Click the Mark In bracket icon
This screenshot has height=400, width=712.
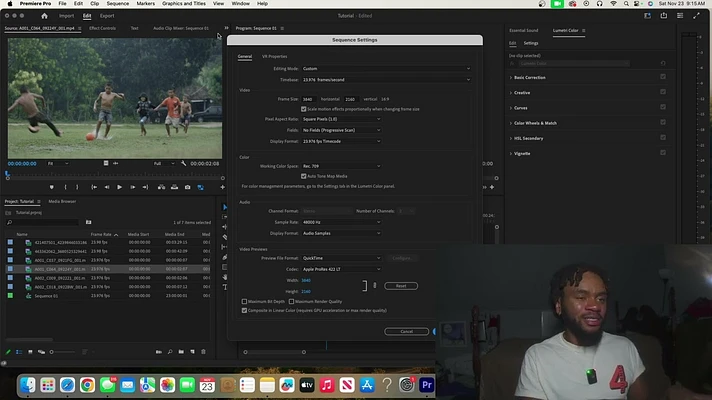click(x=65, y=187)
